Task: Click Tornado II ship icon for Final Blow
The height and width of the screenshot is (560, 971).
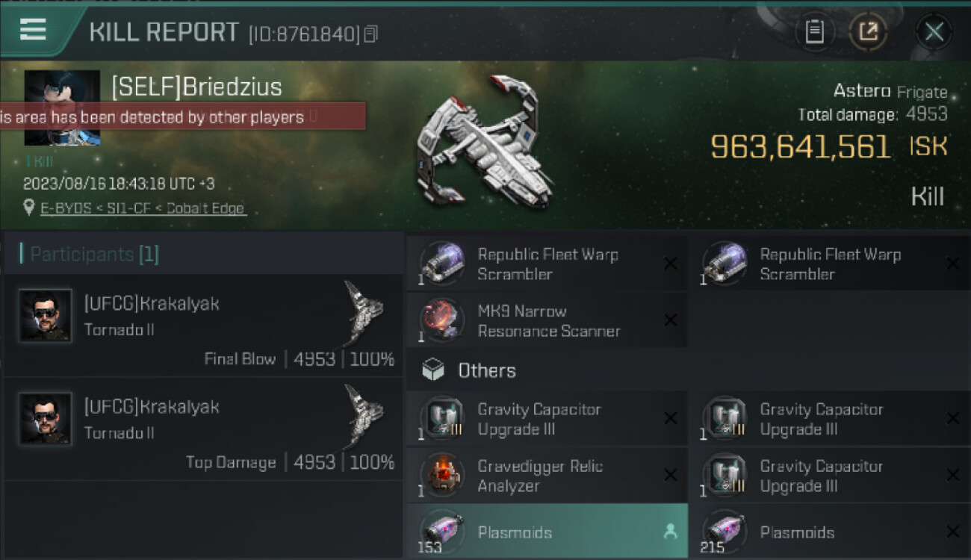Action: click(364, 308)
